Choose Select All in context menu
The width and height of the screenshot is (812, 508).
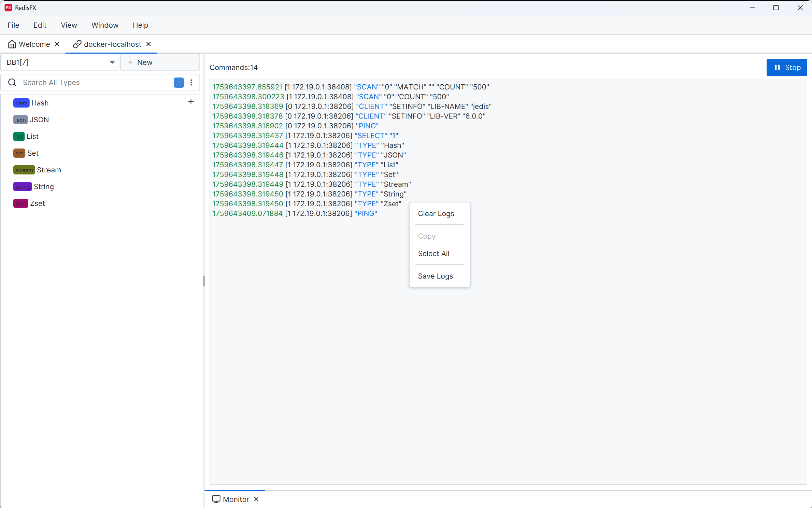pyautogui.click(x=433, y=254)
